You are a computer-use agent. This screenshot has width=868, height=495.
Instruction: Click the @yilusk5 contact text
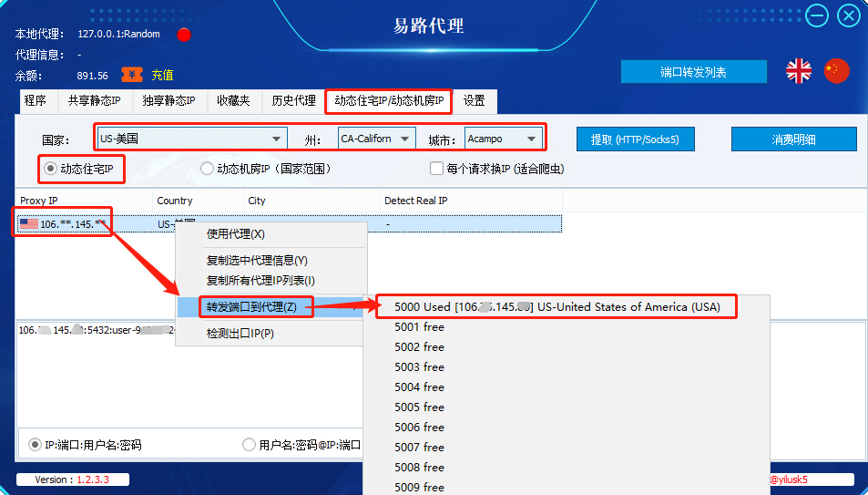(x=788, y=480)
